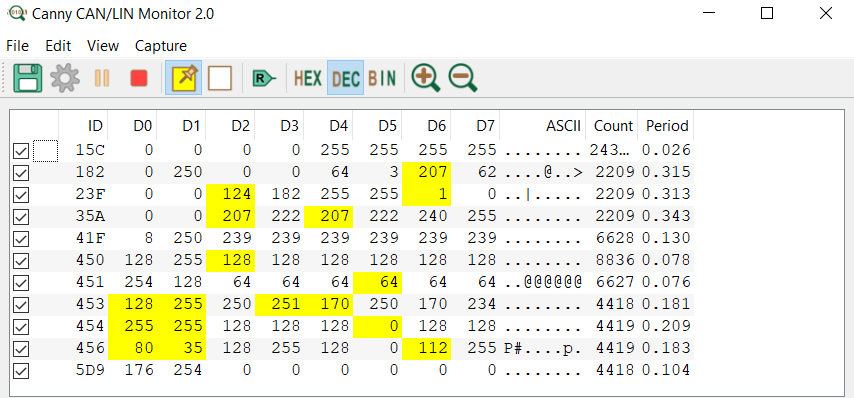Click the D0 column header

pos(132,126)
